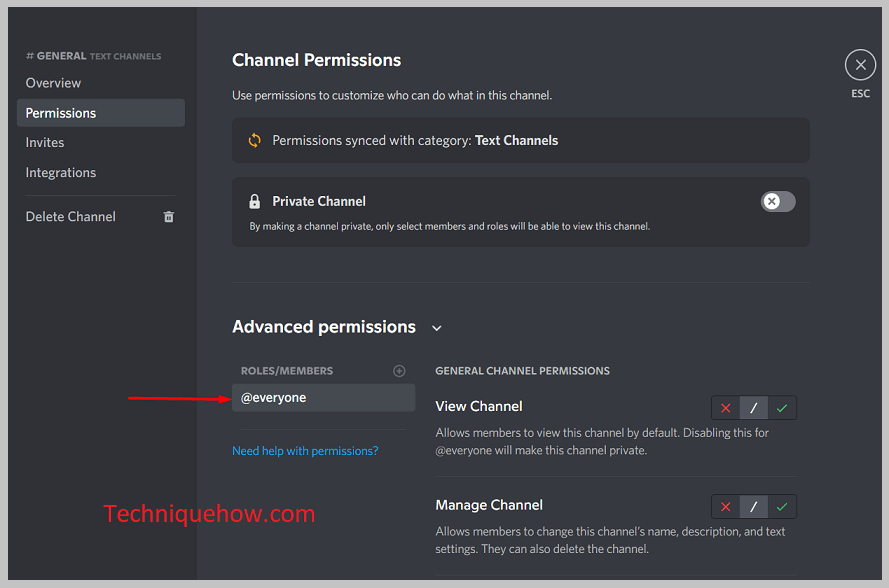Screen dimensions: 889x588
Task: Collapse Advanced permissions chevron
Action: pyautogui.click(x=437, y=328)
